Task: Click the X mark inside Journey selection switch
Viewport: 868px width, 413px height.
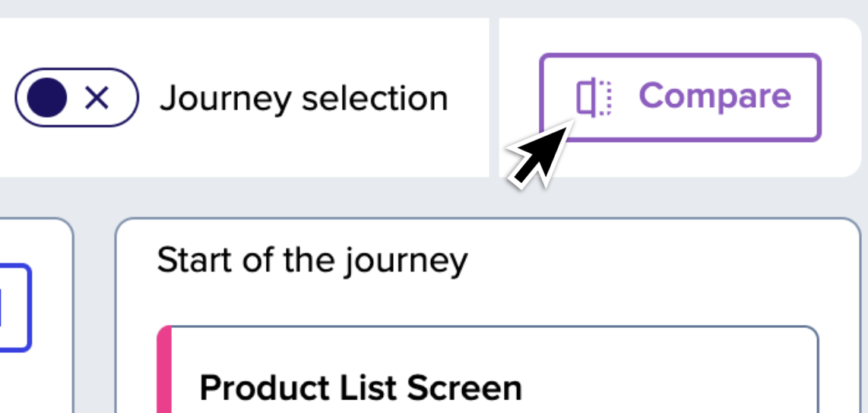Action: [97, 99]
